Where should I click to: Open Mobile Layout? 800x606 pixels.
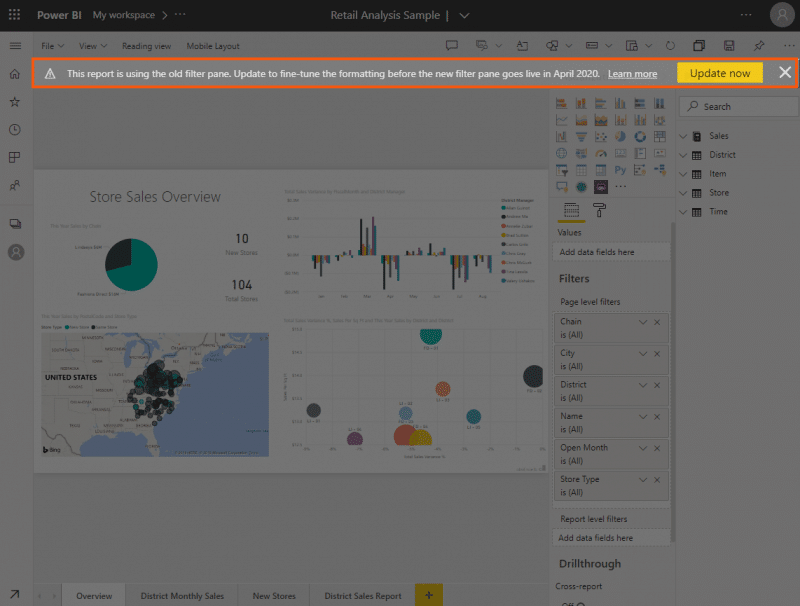pos(213,46)
